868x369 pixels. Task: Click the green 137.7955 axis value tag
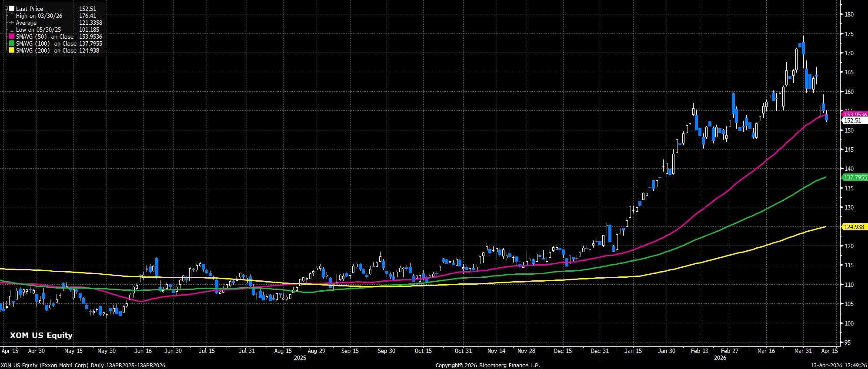point(855,177)
